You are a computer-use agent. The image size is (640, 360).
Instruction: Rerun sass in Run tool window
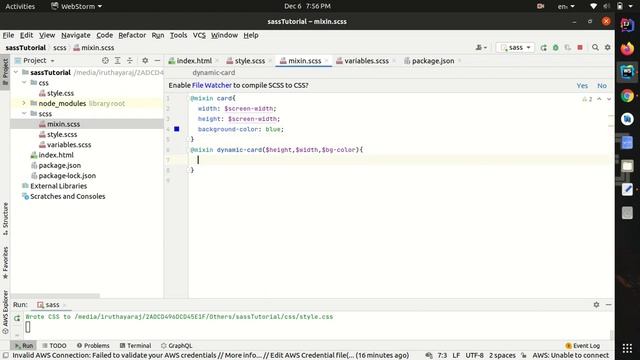pos(17,318)
